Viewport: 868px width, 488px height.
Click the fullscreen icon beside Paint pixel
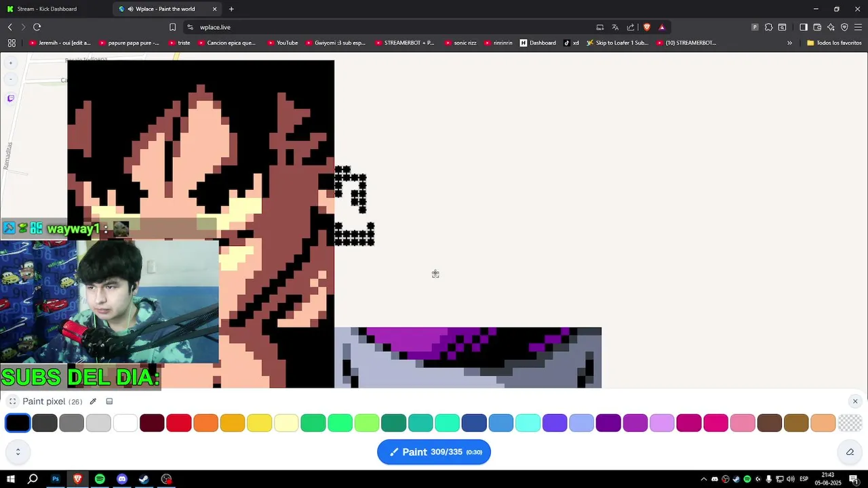pyautogui.click(x=12, y=401)
